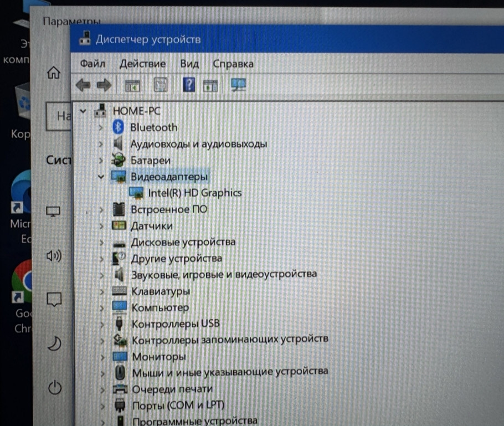
Task: Click Scan for hardware changes monitor icon
Action: pos(238,85)
